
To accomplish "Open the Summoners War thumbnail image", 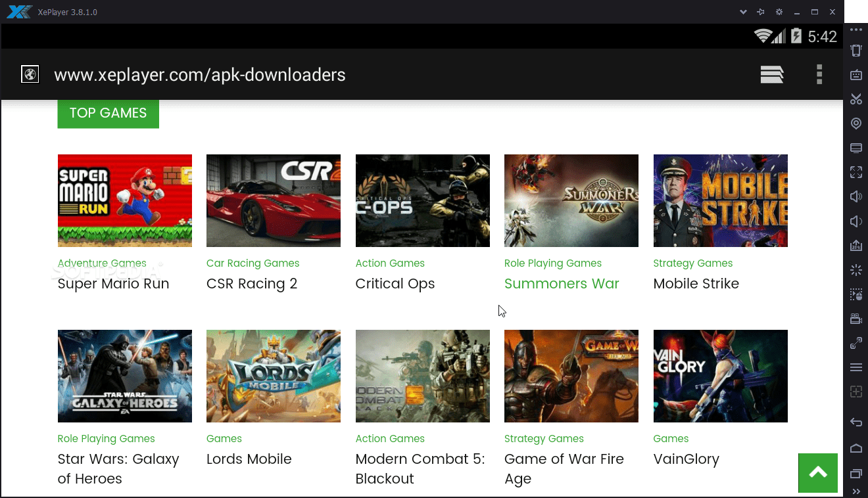I will pyautogui.click(x=571, y=200).
